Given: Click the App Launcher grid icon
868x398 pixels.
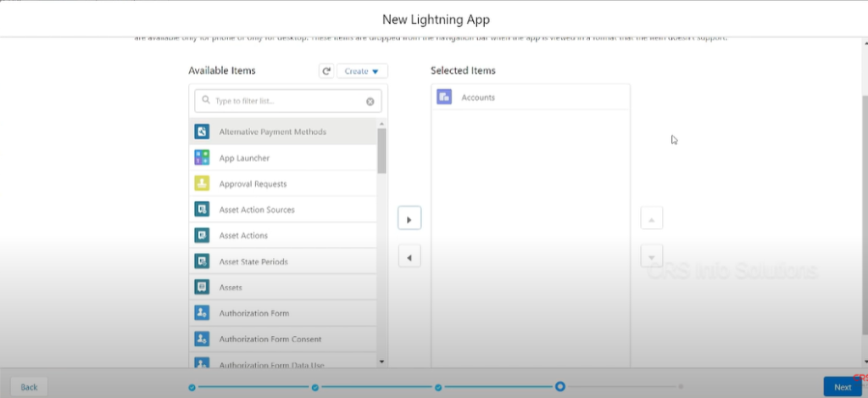Looking at the screenshot, I should click(x=202, y=158).
